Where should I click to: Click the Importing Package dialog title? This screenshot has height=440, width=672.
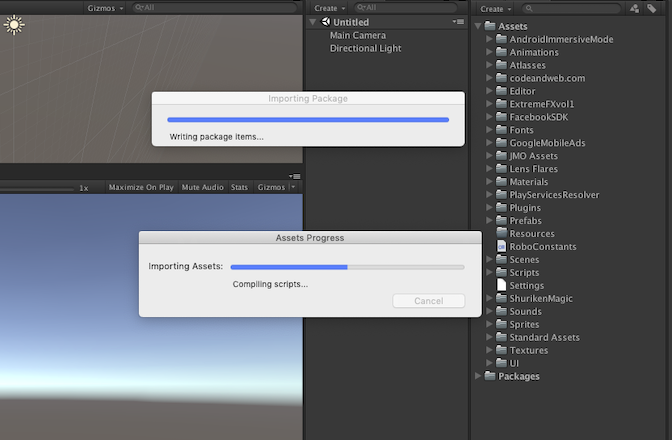coord(308,98)
